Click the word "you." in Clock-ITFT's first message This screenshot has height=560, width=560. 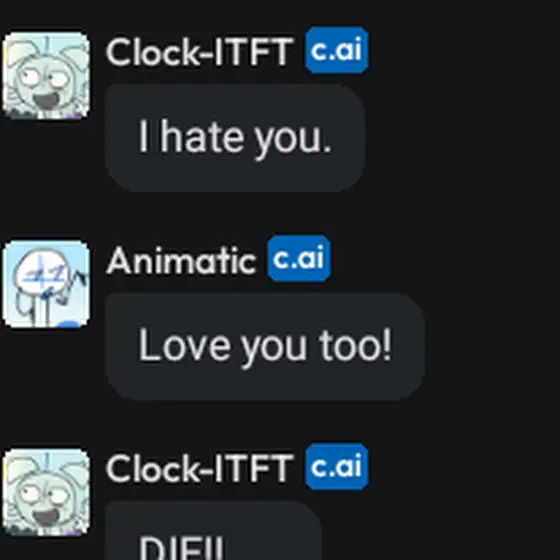(x=294, y=141)
